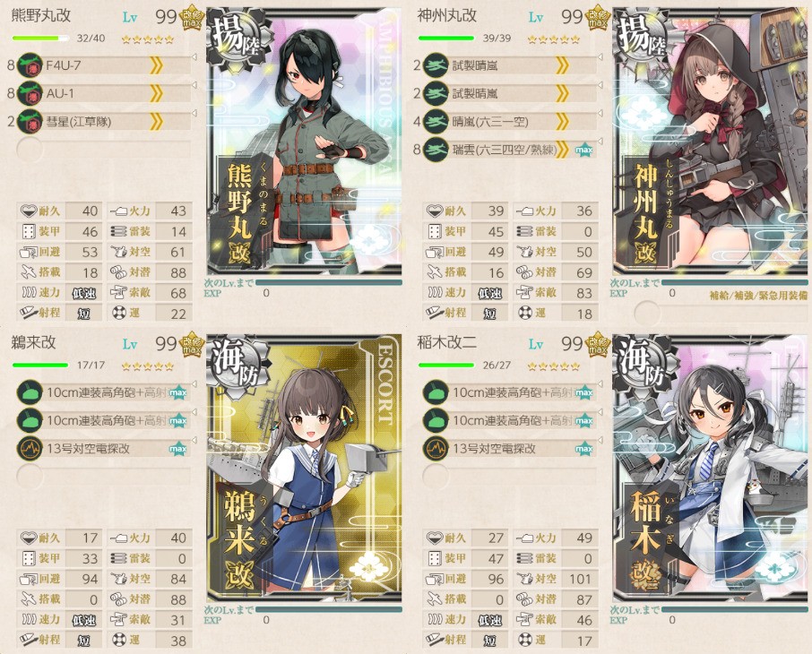
Task: Select the 彗星(江草隊) dive bomber icon
Action: 30,122
